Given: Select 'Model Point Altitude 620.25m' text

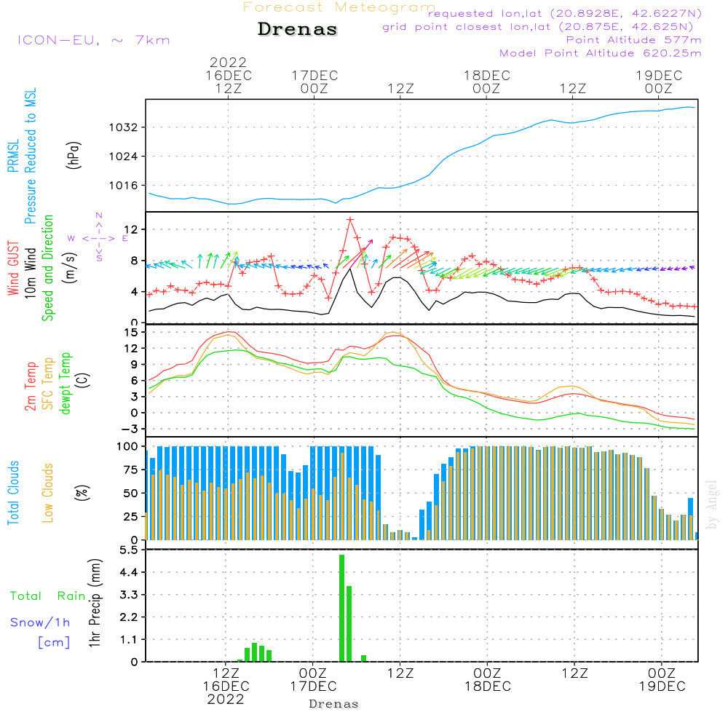Looking at the screenshot, I should [x=601, y=53].
